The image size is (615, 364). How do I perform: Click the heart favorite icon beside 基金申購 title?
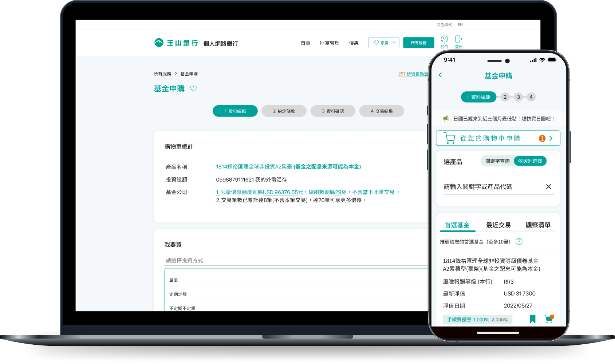pyautogui.click(x=193, y=88)
